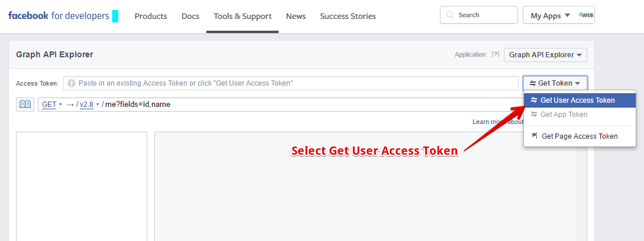Click the flag icon beside Get Page Access Token
Image resolution: width=644 pixels, height=241 pixels.
pos(534,135)
